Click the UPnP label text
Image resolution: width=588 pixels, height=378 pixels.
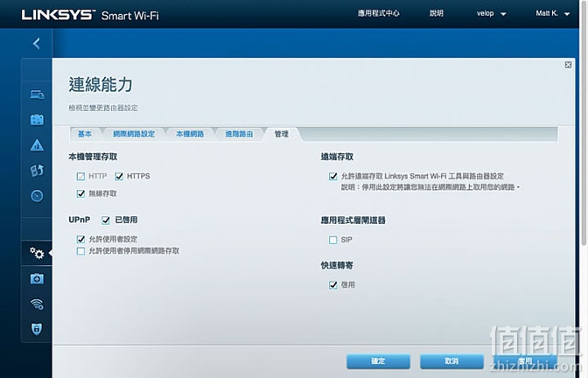79,220
